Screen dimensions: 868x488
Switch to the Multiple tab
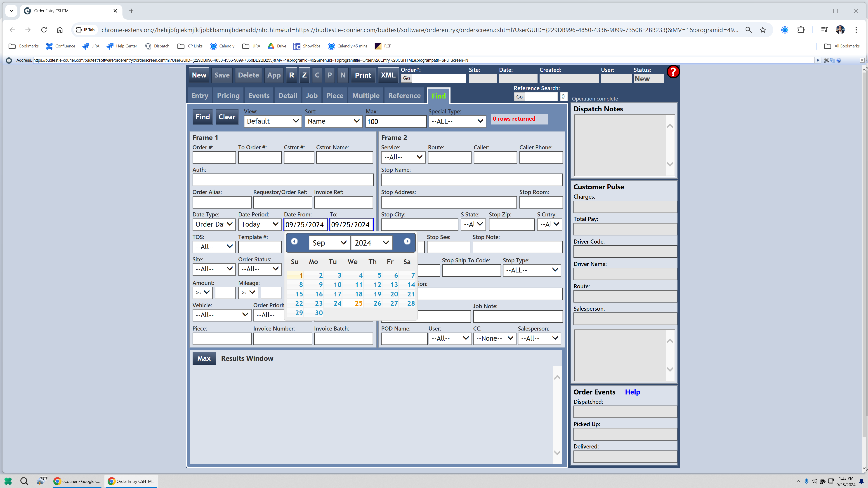click(366, 96)
